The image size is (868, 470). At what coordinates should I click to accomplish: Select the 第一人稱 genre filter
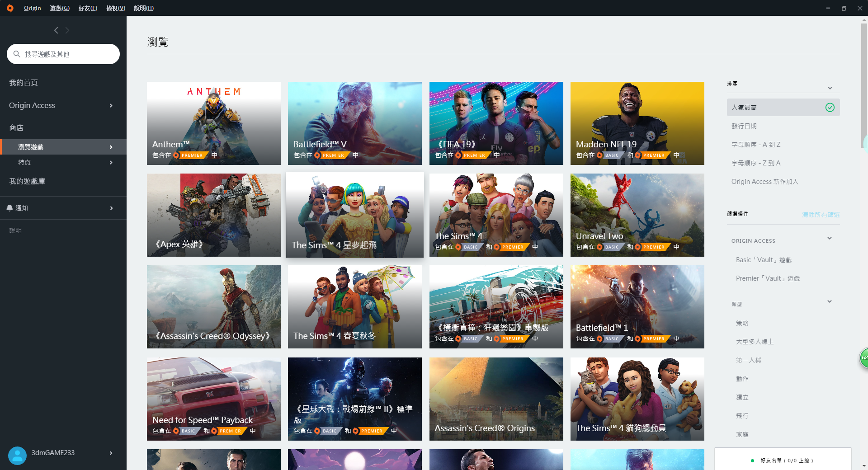click(748, 360)
